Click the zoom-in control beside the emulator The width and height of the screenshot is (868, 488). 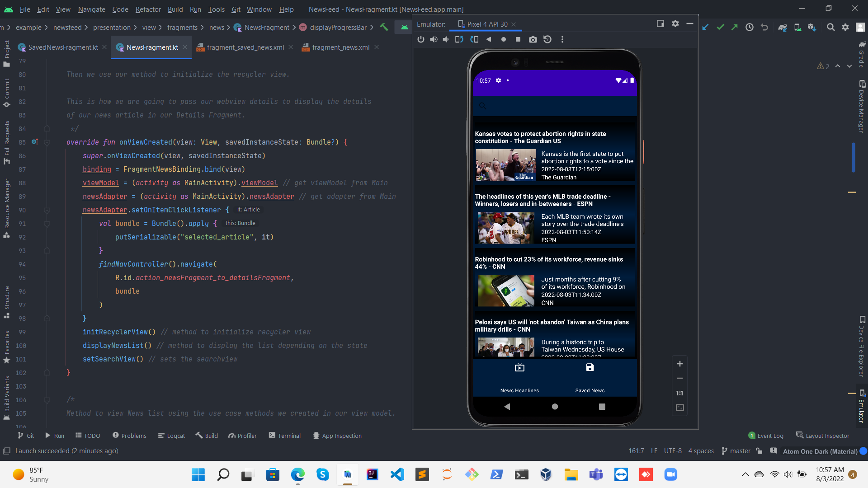(x=680, y=364)
